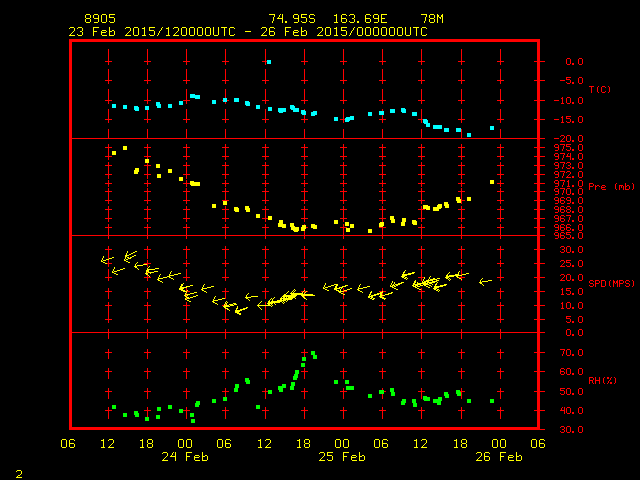Click the 20.0 wind speed tick value
The image size is (640, 480).
pos(571,278)
